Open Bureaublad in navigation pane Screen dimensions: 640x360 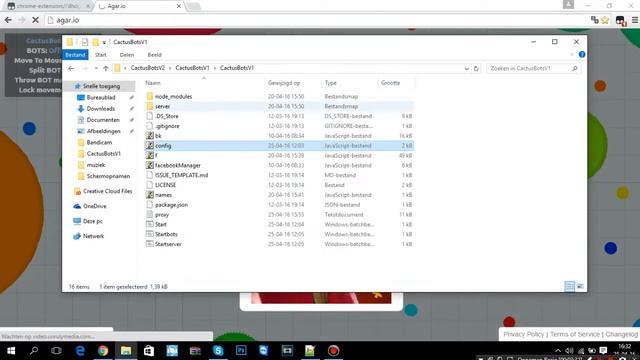101,98
